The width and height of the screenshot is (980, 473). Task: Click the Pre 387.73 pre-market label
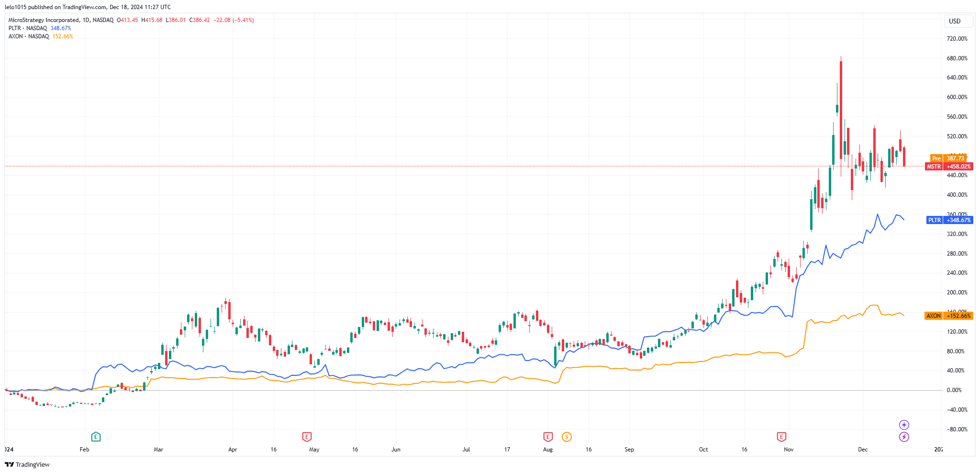click(948, 158)
